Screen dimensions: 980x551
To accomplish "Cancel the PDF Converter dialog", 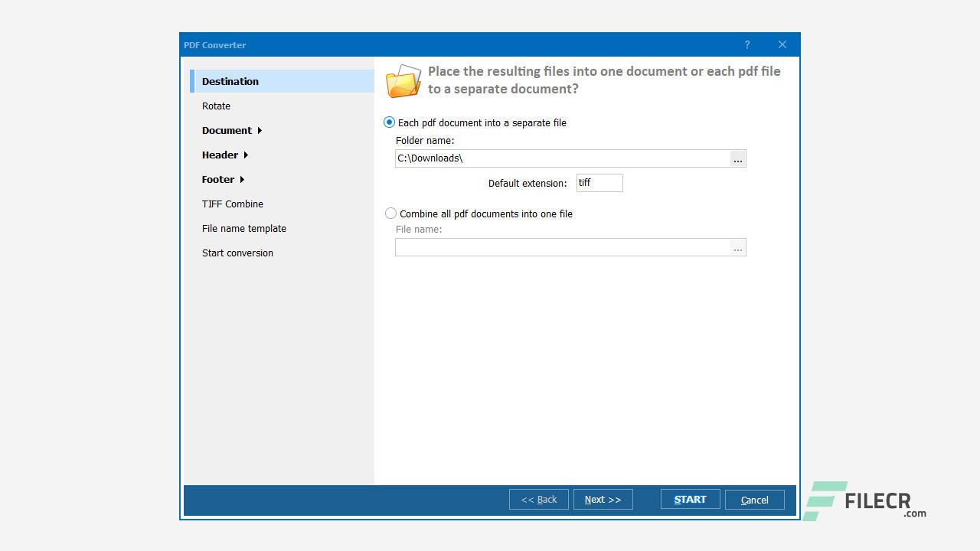I will click(x=754, y=499).
